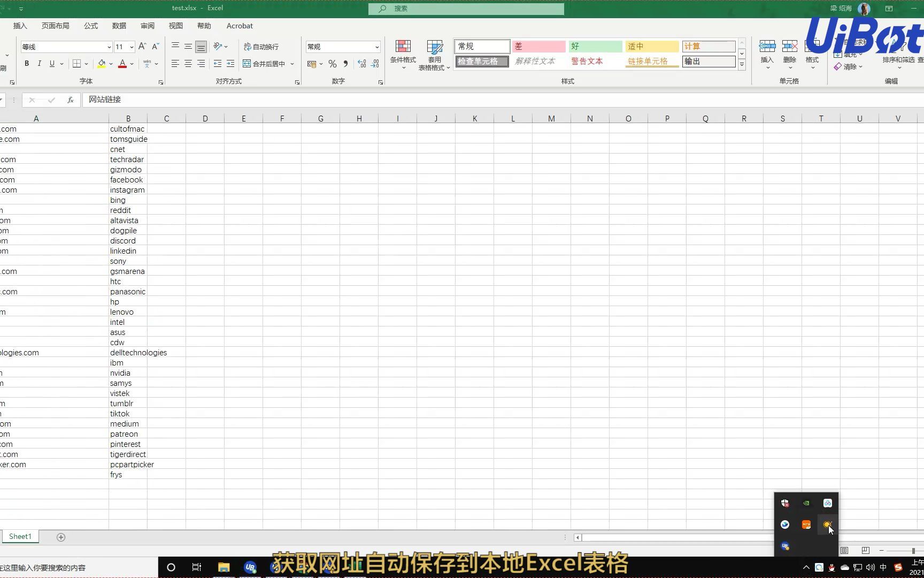Open 清除 clear menu

(849, 67)
